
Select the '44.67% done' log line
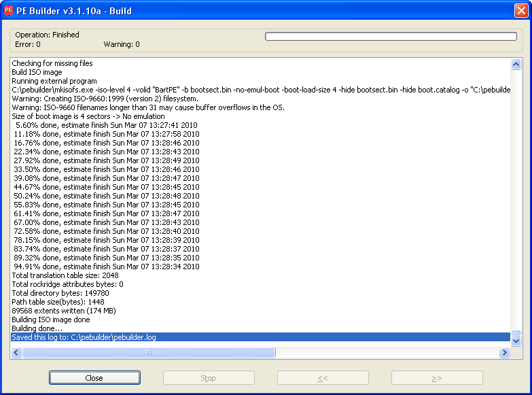pyautogui.click(x=261, y=187)
